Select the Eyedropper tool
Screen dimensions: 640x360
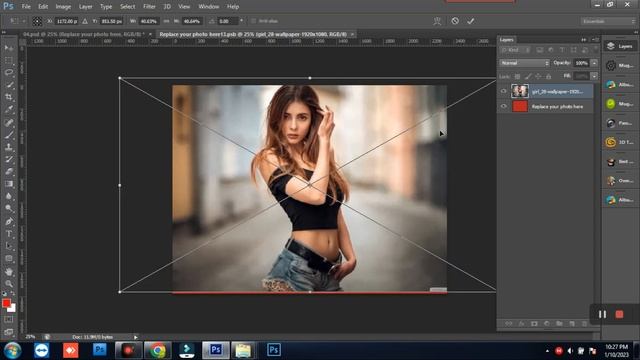9,109
